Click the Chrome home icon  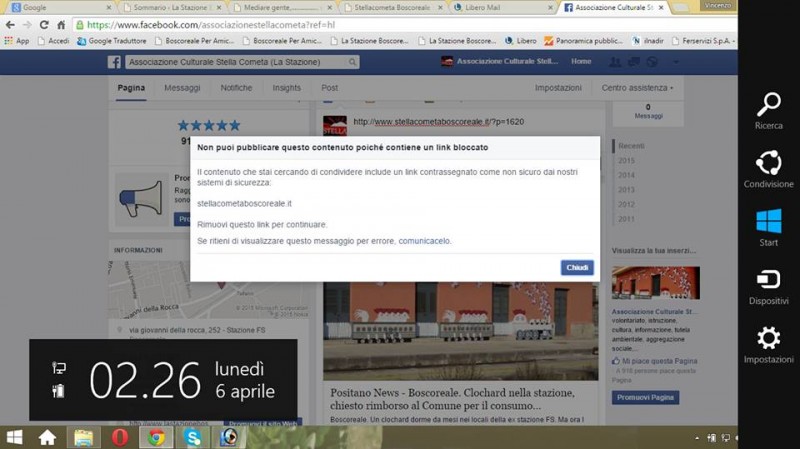(61, 24)
